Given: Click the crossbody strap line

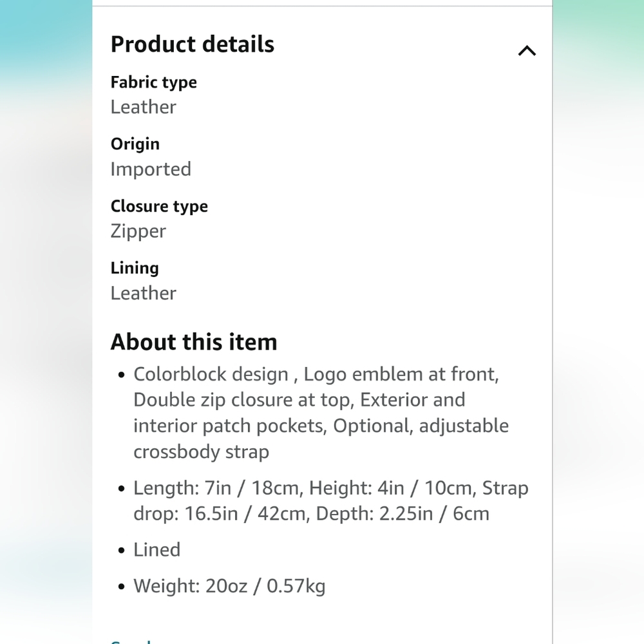Looking at the screenshot, I should tap(201, 452).
